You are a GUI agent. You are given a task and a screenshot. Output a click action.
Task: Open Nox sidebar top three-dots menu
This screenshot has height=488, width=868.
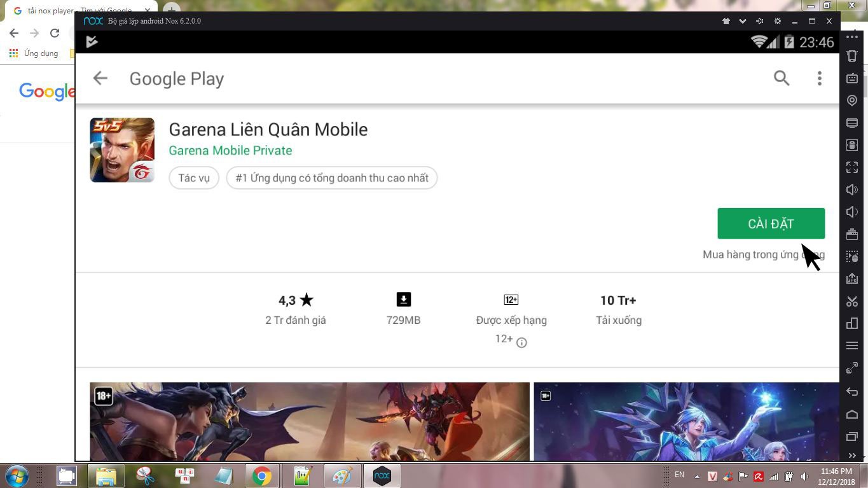click(x=852, y=37)
